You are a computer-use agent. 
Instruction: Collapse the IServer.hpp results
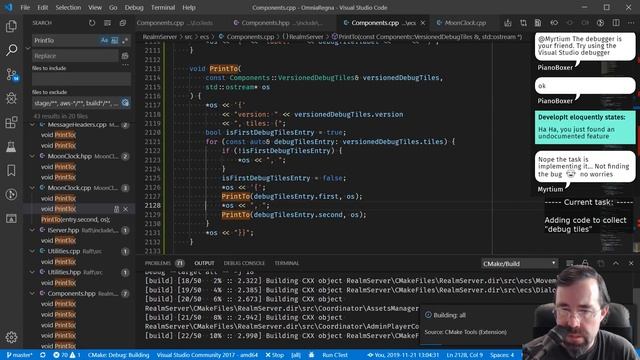pos(32,230)
